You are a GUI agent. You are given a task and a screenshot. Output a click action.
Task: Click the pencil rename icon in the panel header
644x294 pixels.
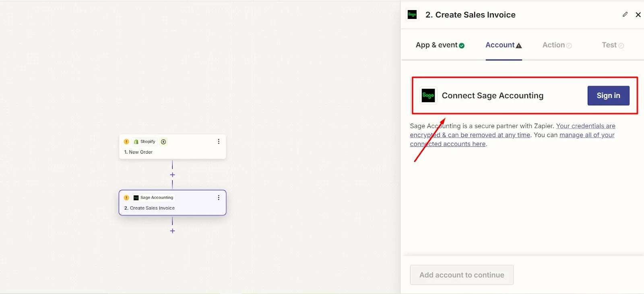625,14
